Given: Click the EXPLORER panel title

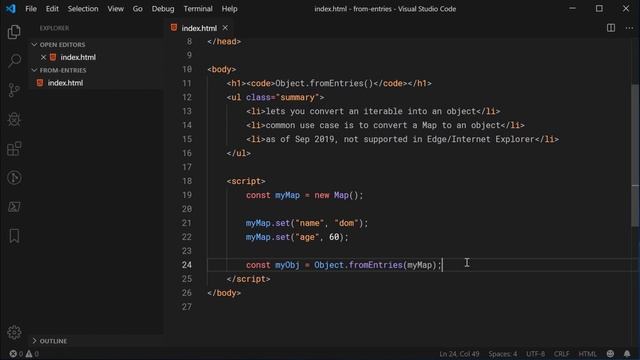Looking at the screenshot, I should 54,28.
